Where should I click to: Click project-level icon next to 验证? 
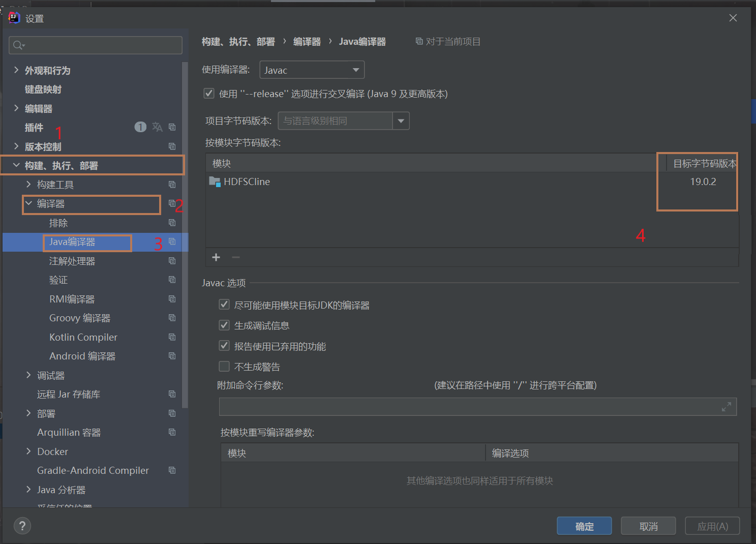point(172,280)
